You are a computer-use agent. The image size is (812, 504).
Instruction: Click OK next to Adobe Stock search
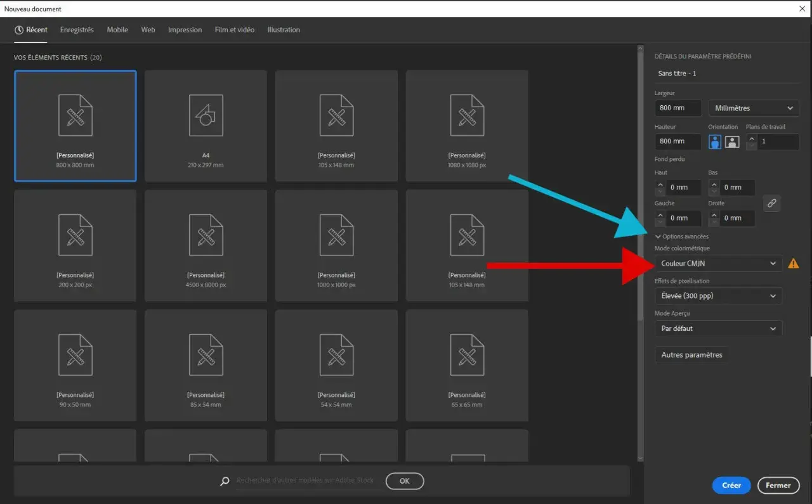click(405, 481)
